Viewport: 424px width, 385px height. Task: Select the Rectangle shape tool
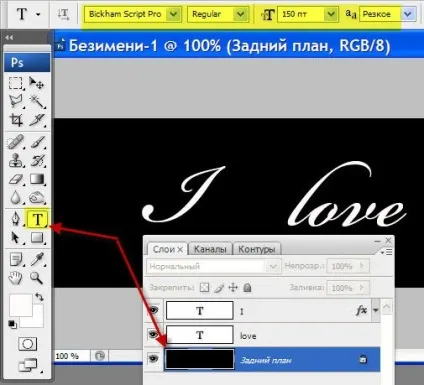point(37,238)
